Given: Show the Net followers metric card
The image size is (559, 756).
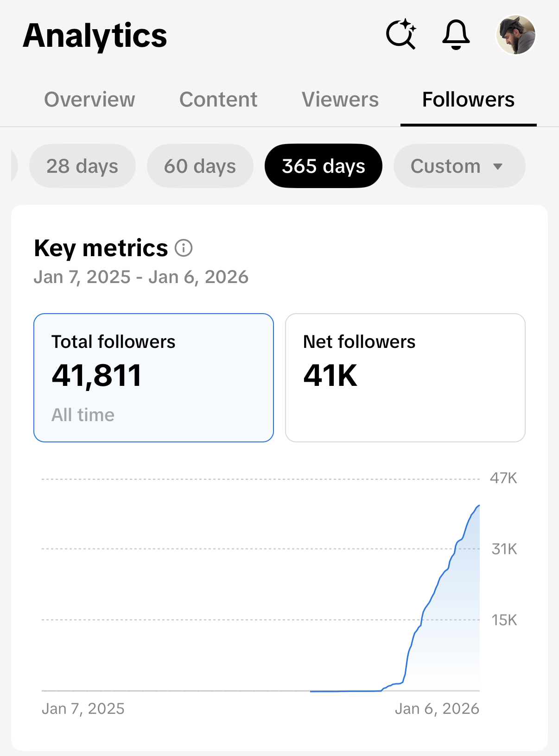Looking at the screenshot, I should (x=405, y=378).
